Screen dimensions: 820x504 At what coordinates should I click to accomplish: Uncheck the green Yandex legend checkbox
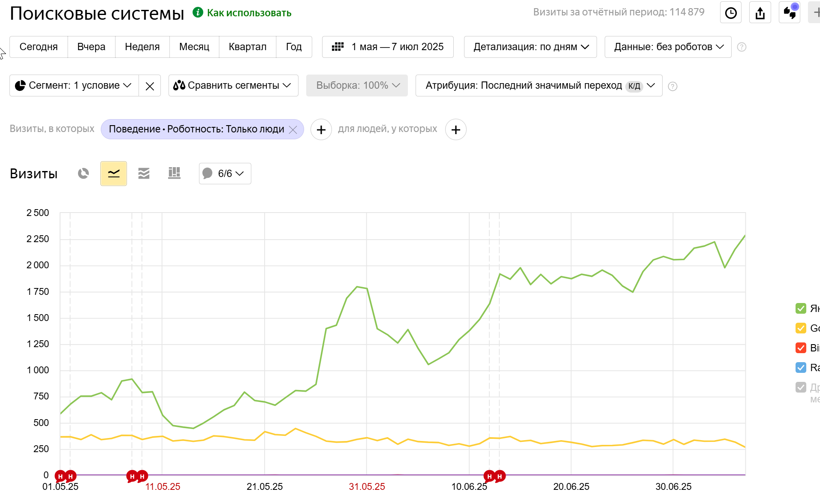(x=801, y=309)
